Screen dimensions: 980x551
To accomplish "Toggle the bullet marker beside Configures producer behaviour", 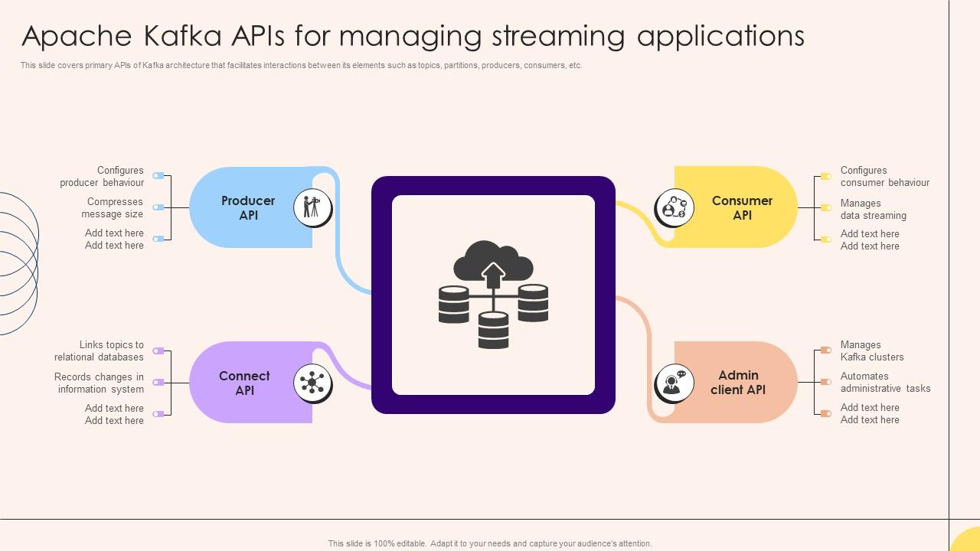I will point(158,175).
